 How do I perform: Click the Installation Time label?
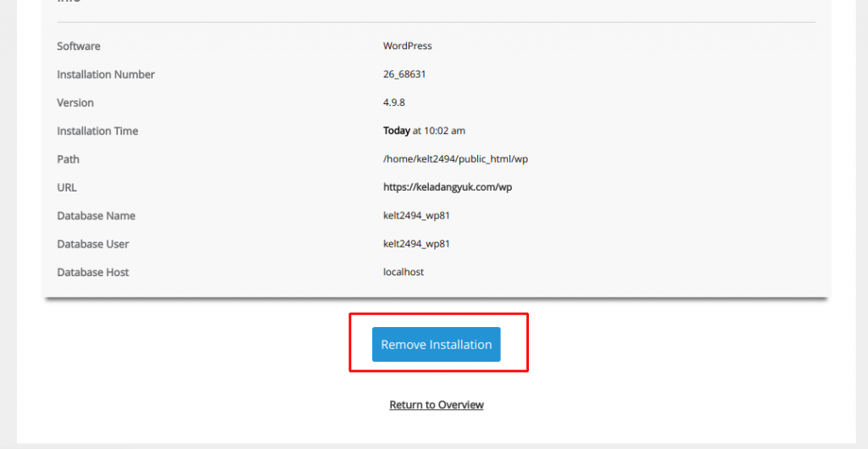[x=97, y=131]
